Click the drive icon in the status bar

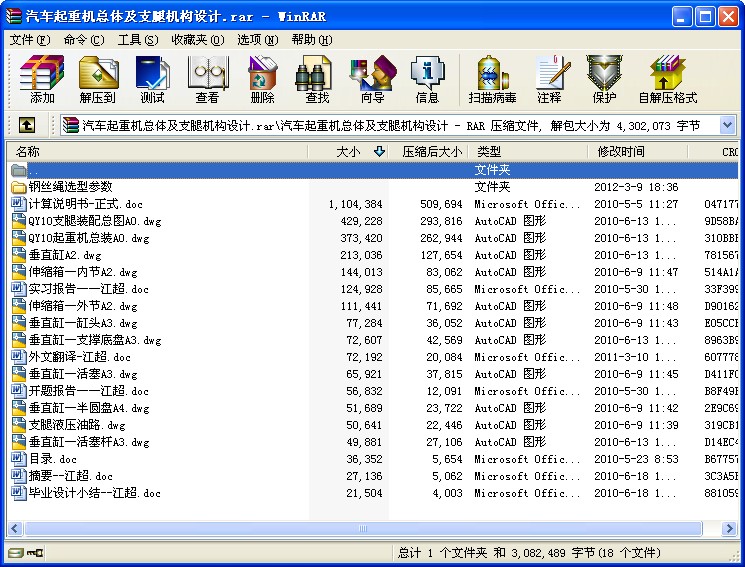click(x=16, y=553)
